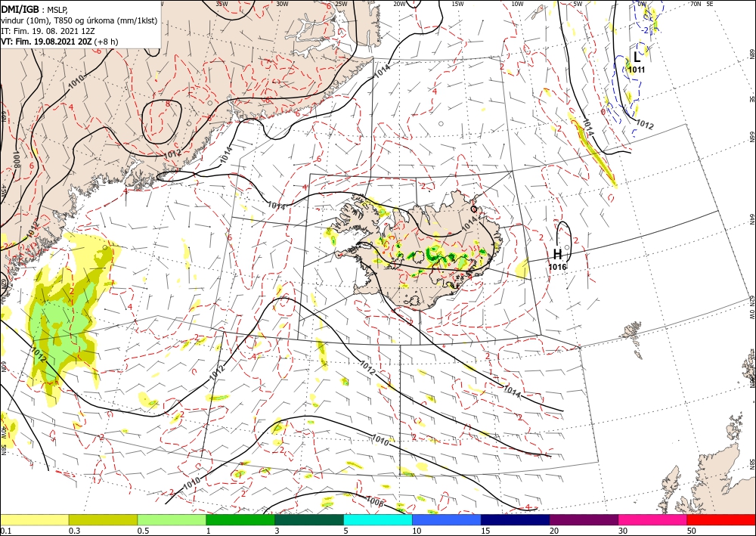The height and width of the screenshot is (536, 756).
Task: Click the '20' legend value
Action: point(555,531)
